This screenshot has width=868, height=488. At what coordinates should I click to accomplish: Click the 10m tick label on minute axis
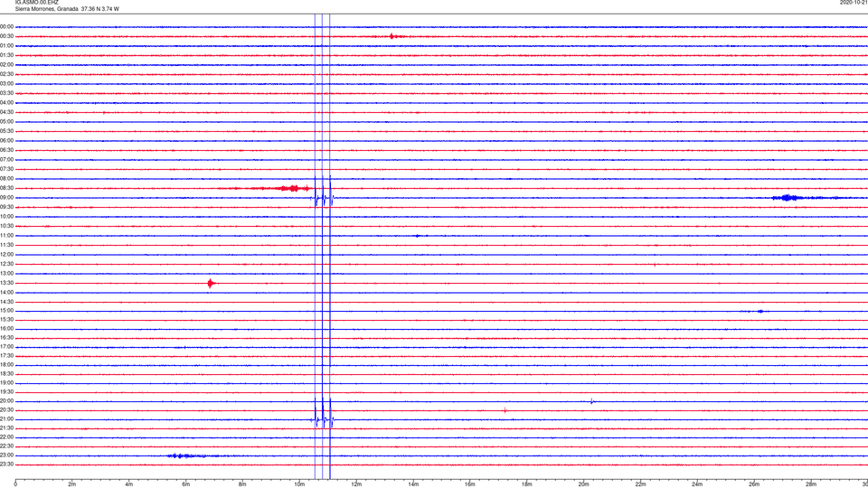pyautogui.click(x=299, y=484)
